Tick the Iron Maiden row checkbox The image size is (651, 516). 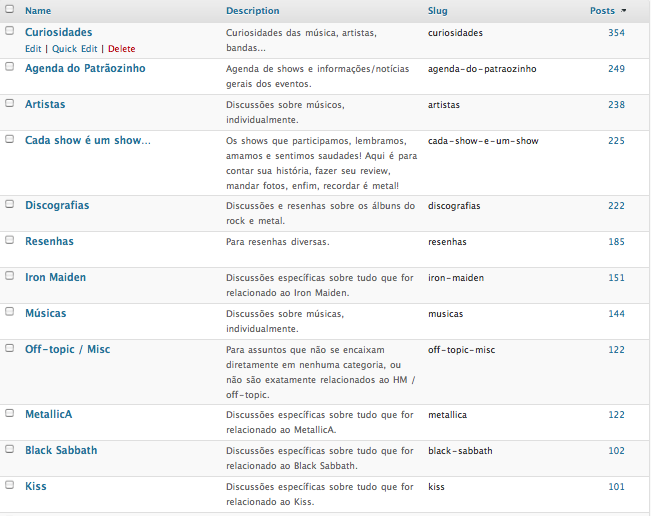(x=9, y=277)
